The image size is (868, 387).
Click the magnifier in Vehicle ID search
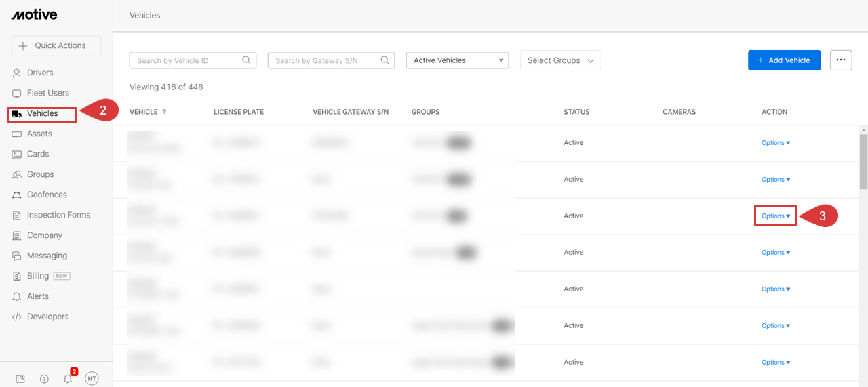pyautogui.click(x=247, y=60)
